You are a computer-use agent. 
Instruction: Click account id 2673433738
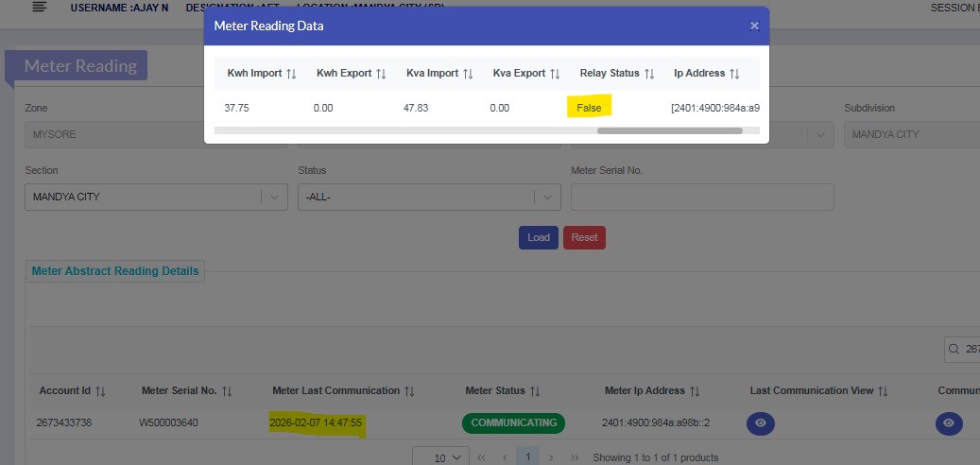[64, 422]
